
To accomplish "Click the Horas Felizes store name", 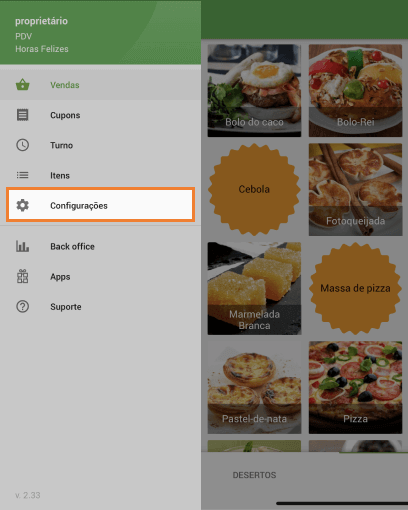I will (42, 49).
